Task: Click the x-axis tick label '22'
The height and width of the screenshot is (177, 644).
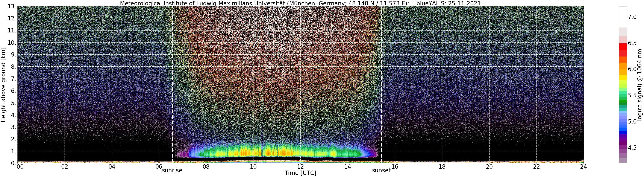Action: coord(536,166)
